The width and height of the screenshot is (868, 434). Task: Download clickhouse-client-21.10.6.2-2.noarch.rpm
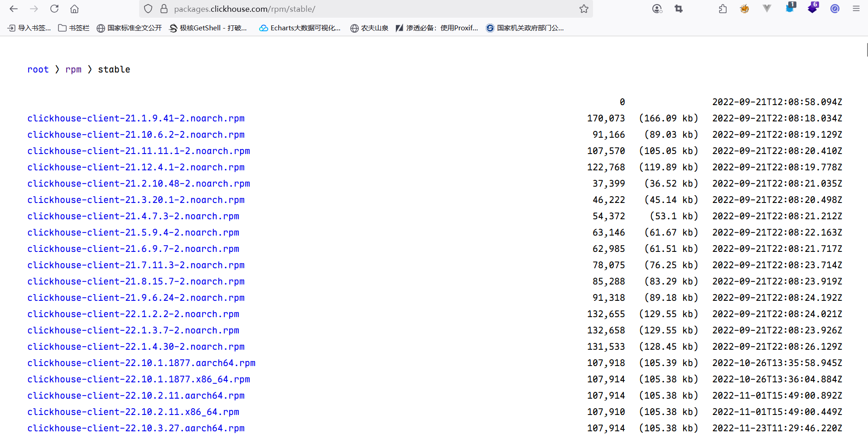pyautogui.click(x=136, y=135)
